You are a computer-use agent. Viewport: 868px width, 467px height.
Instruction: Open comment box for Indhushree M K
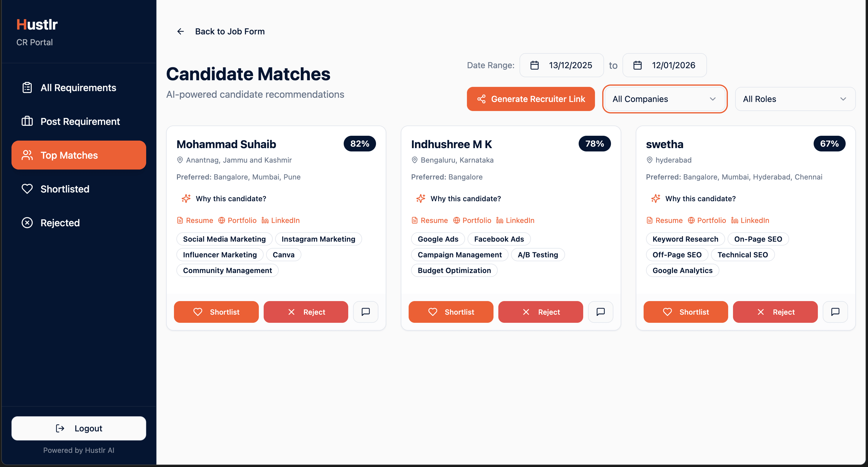[600, 312]
